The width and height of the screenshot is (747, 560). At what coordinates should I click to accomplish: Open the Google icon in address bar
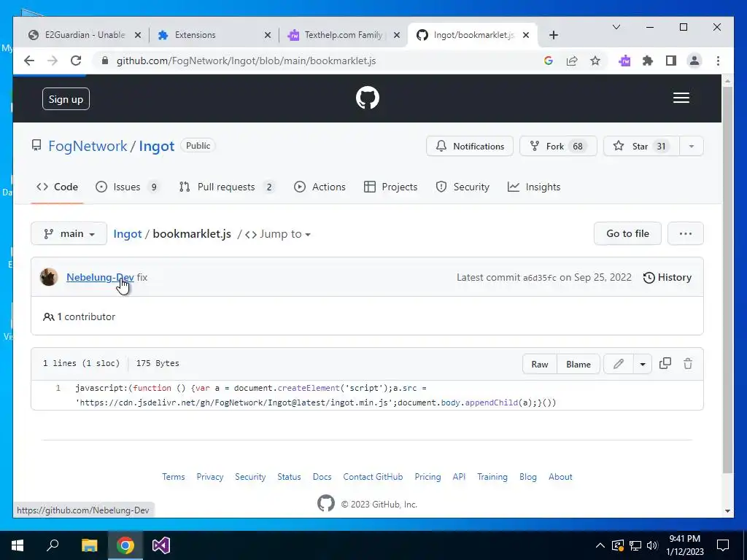[x=549, y=61]
